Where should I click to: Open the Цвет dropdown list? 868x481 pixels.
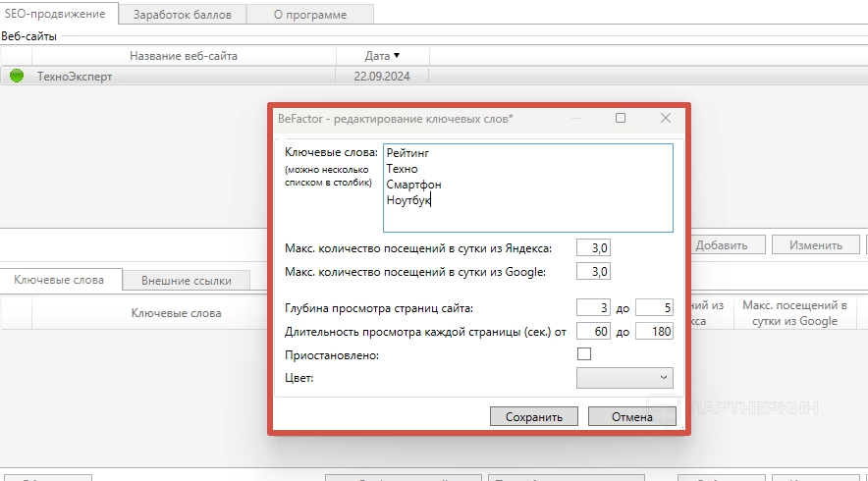click(624, 377)
